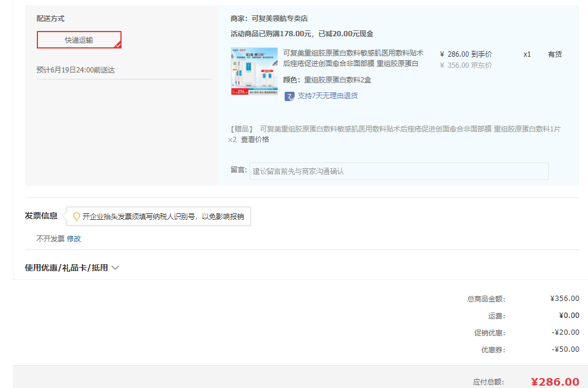Click the red ¥286.00 total payable amount
The height and width of the screenshot is (388, 588).
pos(555,382)
